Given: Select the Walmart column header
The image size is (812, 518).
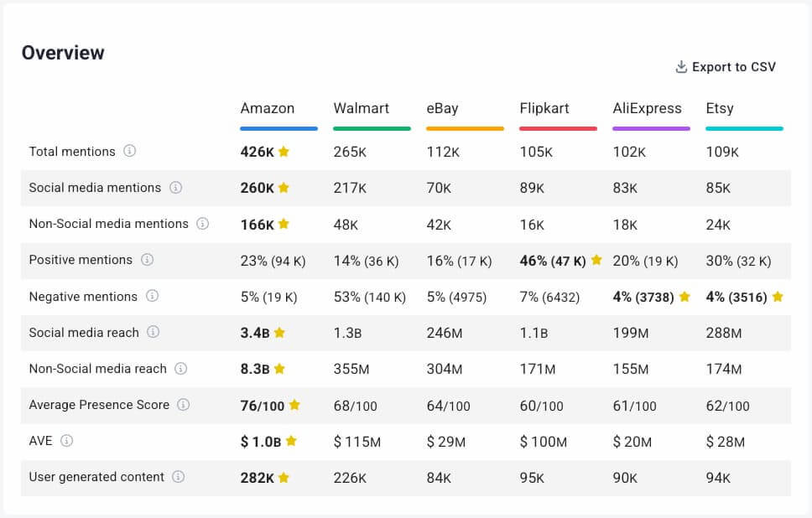Looking at the screenshot, I should (361, 108).
